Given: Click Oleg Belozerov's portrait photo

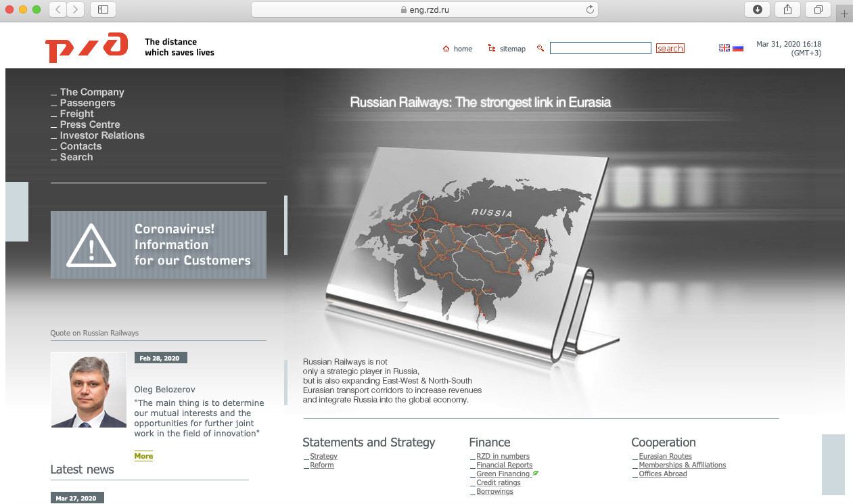Looking at the screenshot, I should tap(89, 390).
